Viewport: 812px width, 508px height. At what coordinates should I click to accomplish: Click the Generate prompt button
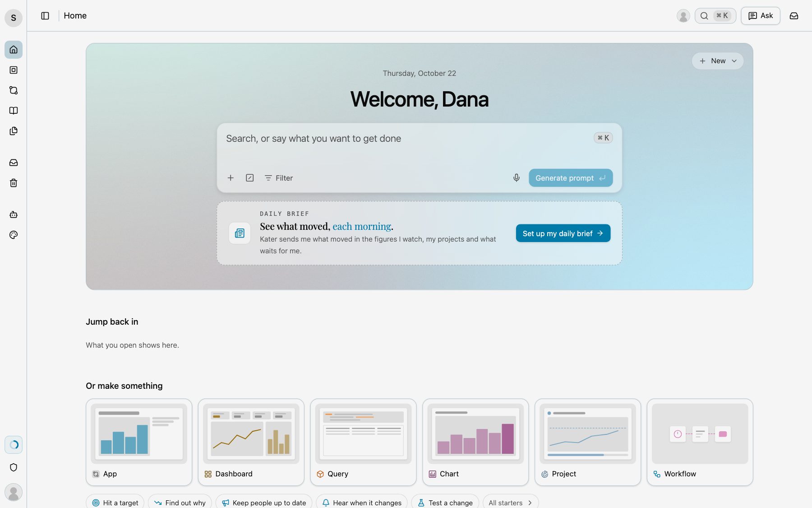coord(571,178)
